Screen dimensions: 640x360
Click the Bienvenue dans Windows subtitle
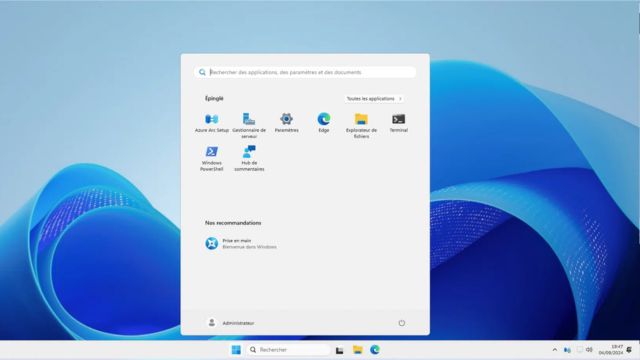(x=249, y=247)
